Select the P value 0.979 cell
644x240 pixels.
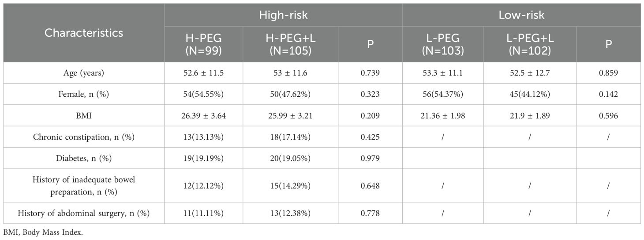[x=370, y=158]
